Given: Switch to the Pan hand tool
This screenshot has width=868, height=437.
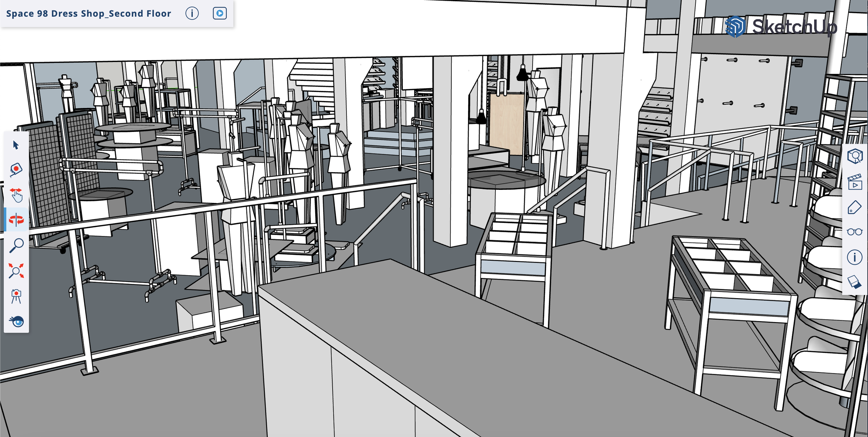Looking at the screenshot, I should point(16,195).
